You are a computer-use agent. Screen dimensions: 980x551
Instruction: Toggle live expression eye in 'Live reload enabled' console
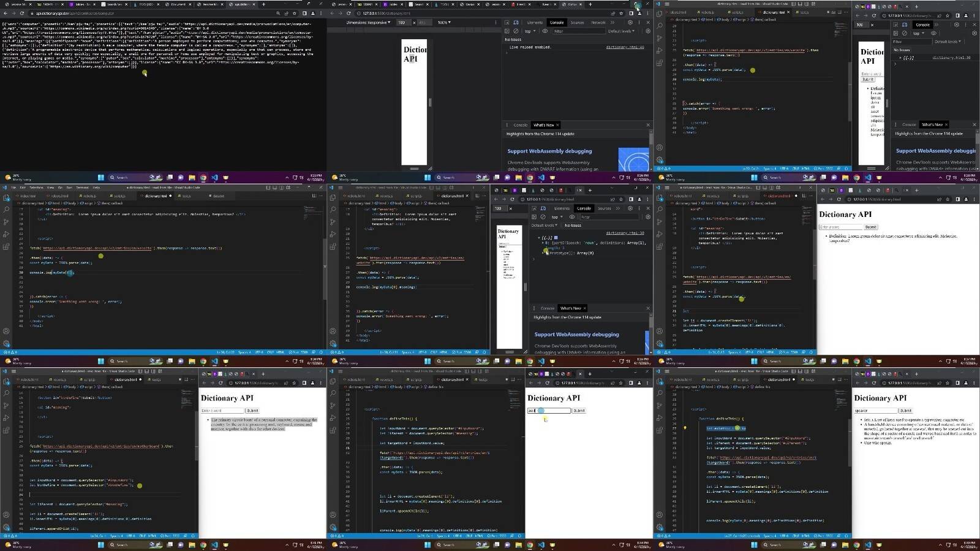click(544, 31)
